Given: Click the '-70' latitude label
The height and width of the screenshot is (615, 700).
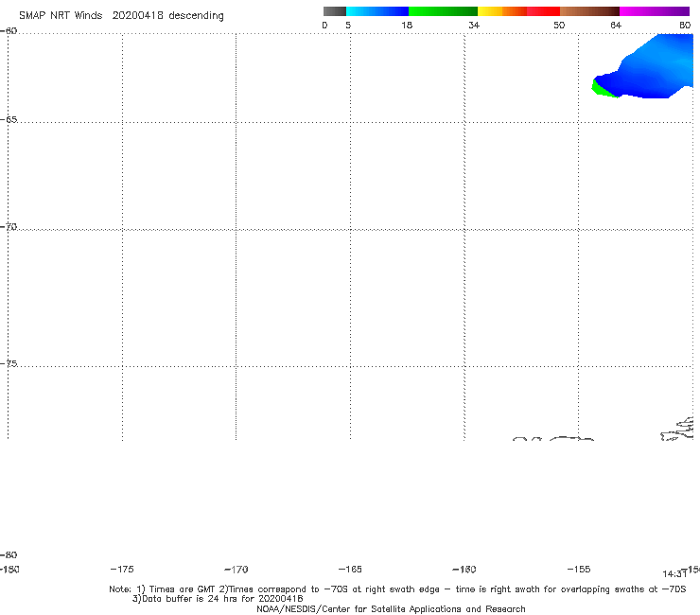Looking at the screenshot, I should [9, 227].
